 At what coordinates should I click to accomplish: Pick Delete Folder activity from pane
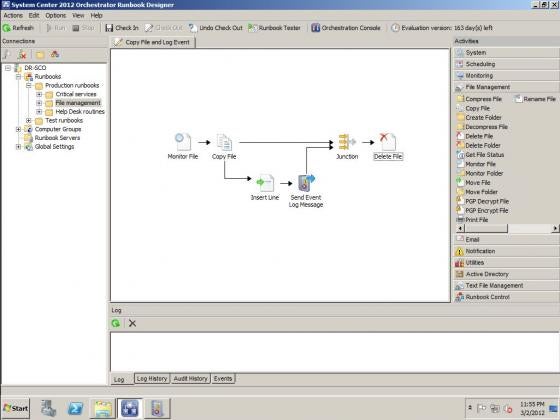(x=479, y=145)
